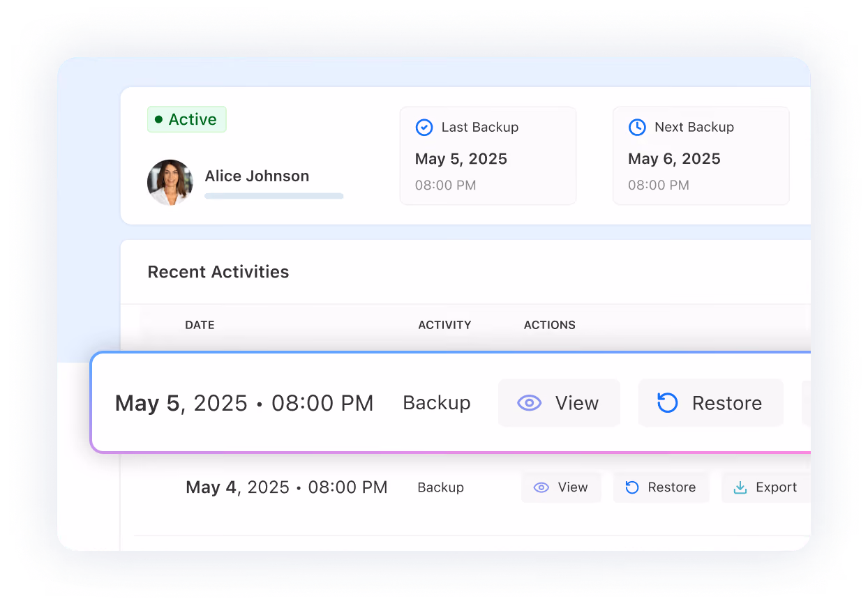This screenshot has height=608, width=868.
Task: Select the May 5, 2025 • 08:00 PM date
Action: pyautogui.click(x=244, y=403)
